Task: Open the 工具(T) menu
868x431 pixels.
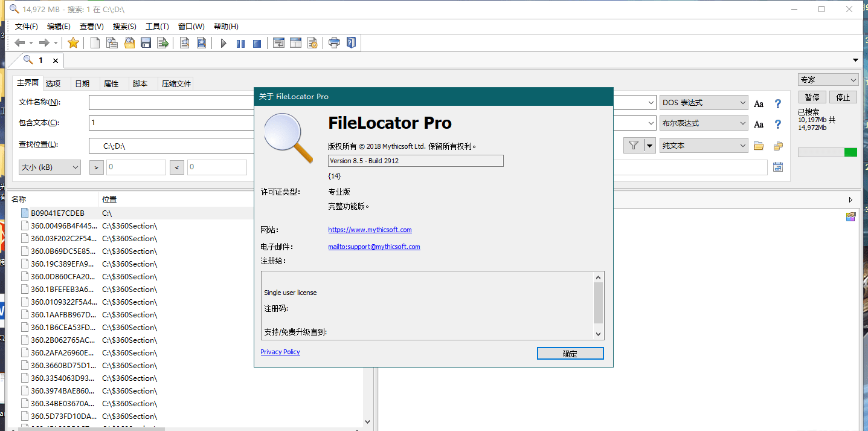Action: pyautogui.click(x=157, y=27)
